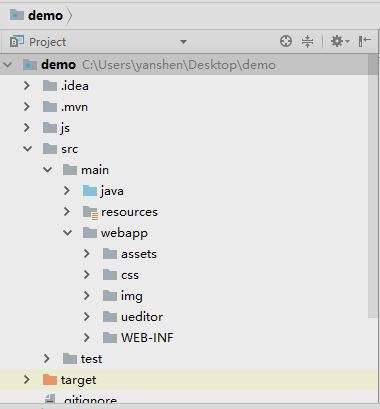380x409 pixels.
Task: Hide the Project panel with the arrow icon
Action: pos(365,41)
